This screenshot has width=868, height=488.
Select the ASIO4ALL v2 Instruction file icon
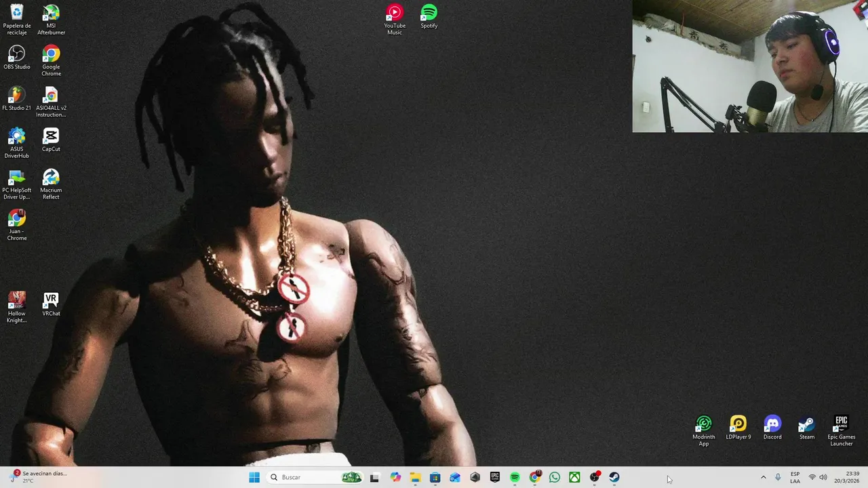point(51,102)
